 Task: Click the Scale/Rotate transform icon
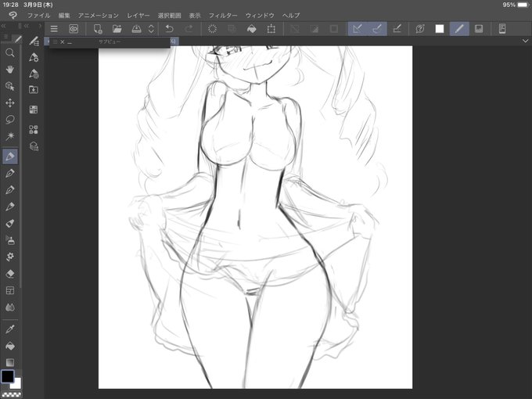(x=271, y=29)
